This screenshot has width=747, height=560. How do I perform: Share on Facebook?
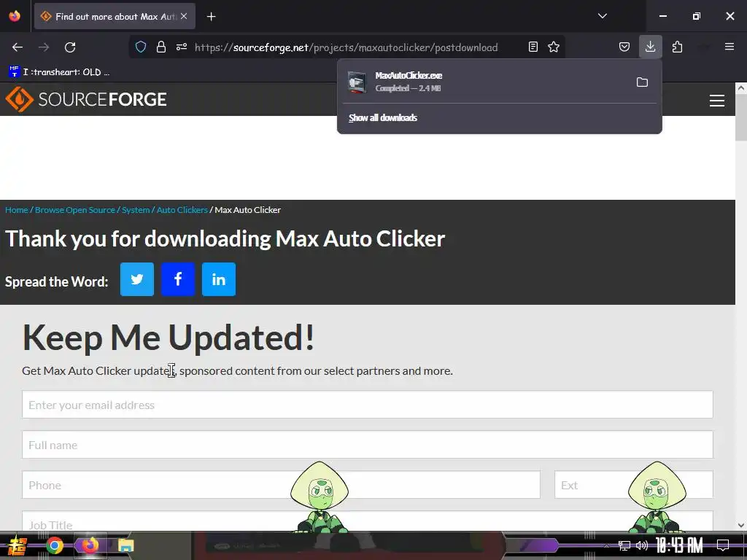click(178, 279)
